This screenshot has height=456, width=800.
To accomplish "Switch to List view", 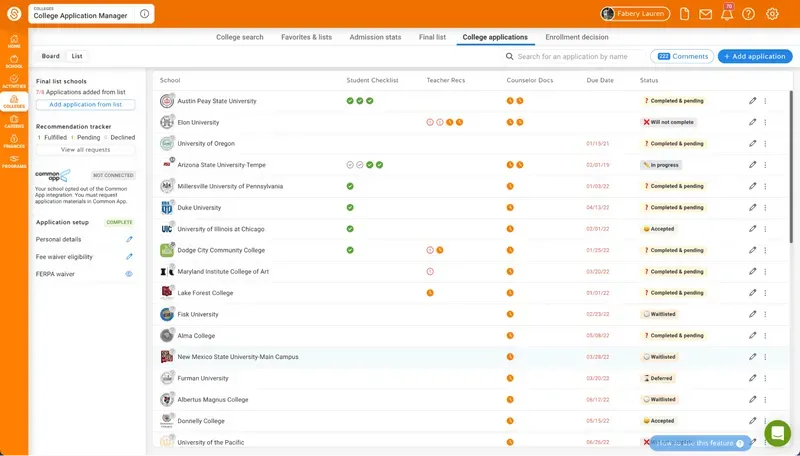I will pyautogui.click(x=77, y=56).
